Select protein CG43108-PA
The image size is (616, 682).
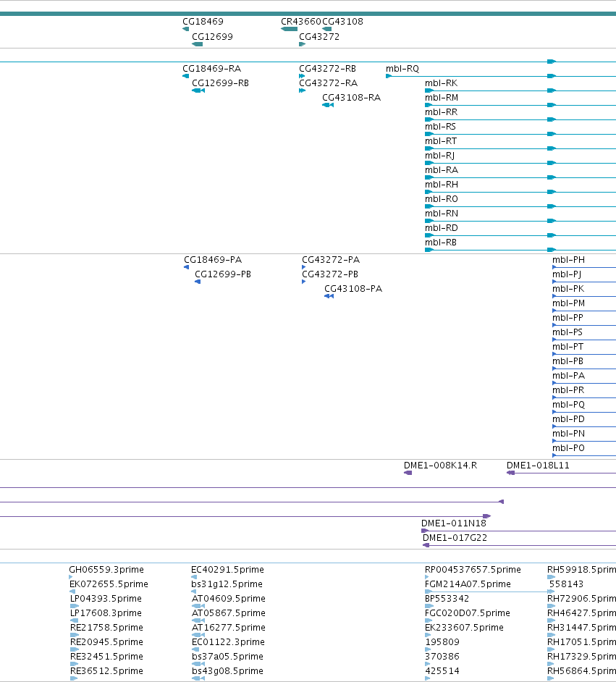[x=353, y=289]
